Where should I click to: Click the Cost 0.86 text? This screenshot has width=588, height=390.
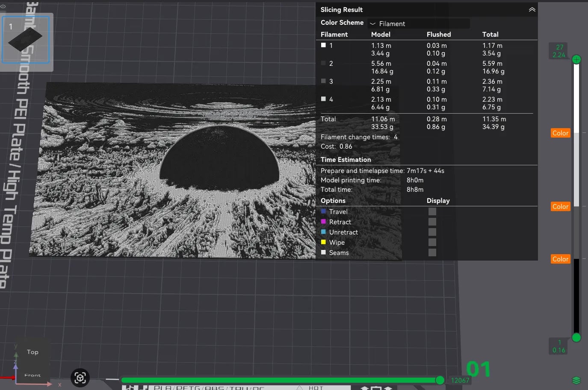coord(337,147)
